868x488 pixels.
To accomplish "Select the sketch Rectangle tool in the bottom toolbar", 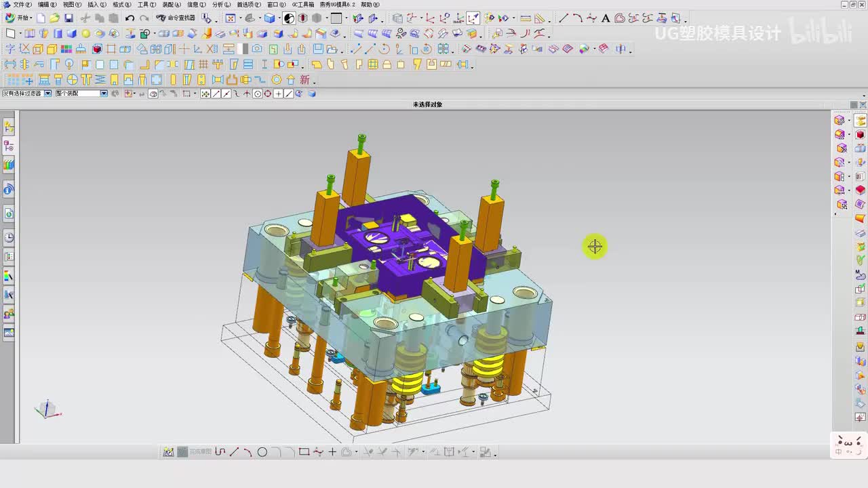I will pyautogui.click(x=304, y=452).
